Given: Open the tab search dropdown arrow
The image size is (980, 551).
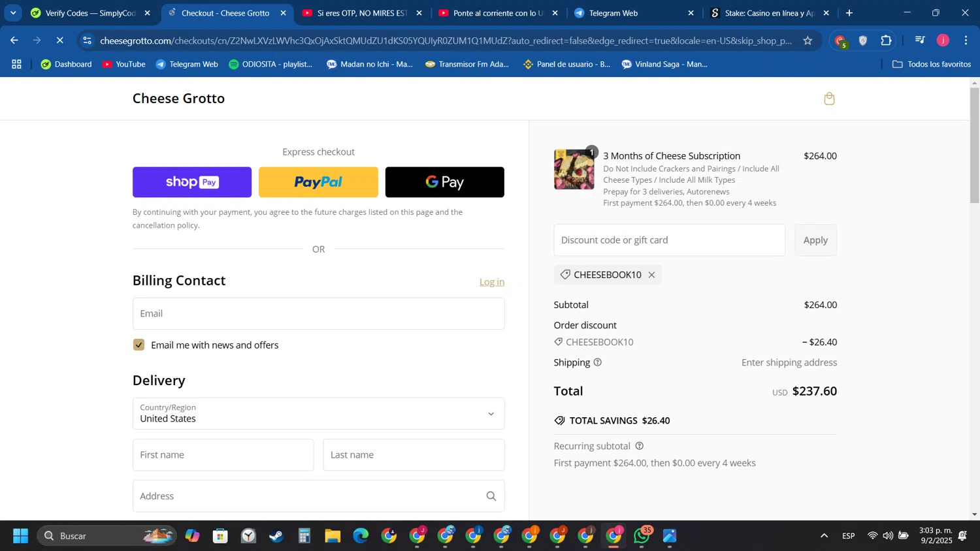Looking at the screenshot, I should [13, 13].
